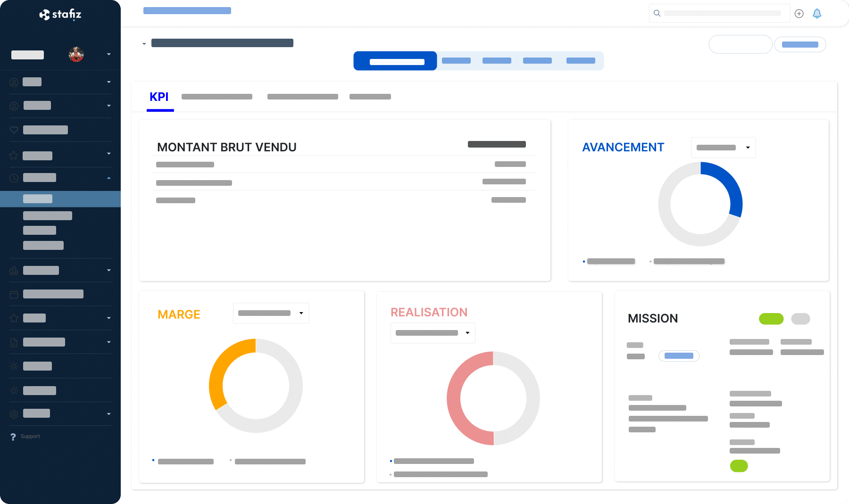Click the sun icon directly below the document icon

pos(14,366)
